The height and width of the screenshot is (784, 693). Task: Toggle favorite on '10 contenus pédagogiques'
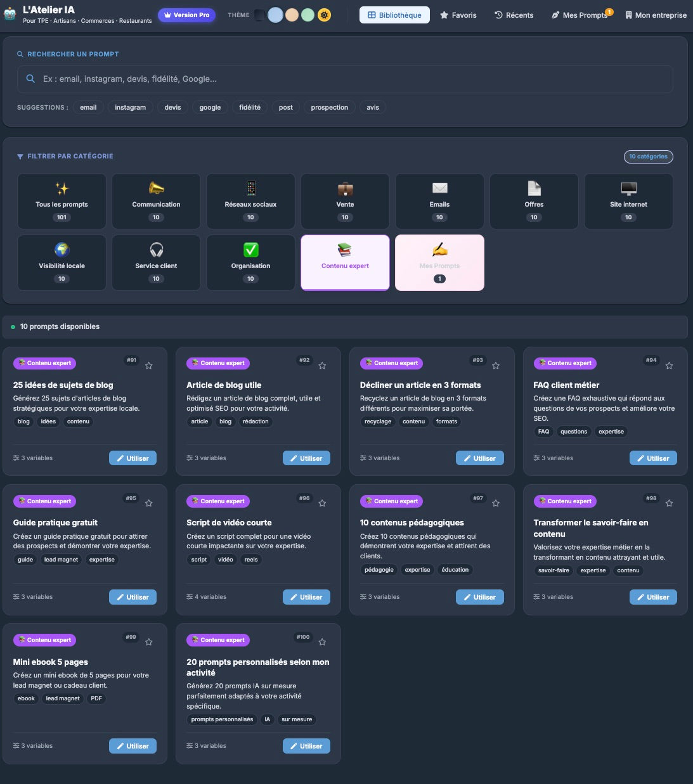[496, 503]
